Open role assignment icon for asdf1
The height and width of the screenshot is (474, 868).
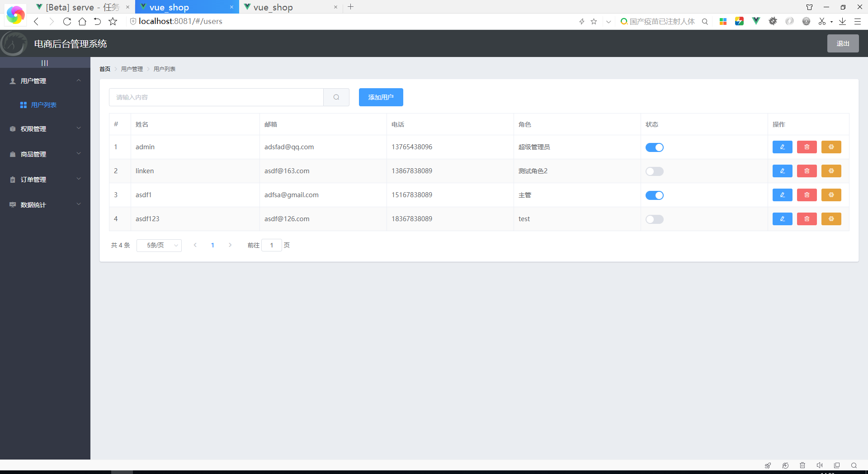[x=831, y=195]
